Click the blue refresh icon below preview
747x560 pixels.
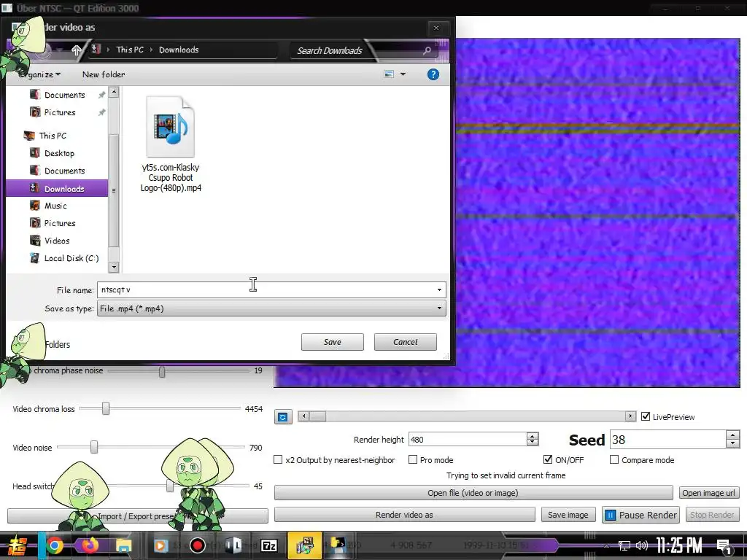point(283,417)
